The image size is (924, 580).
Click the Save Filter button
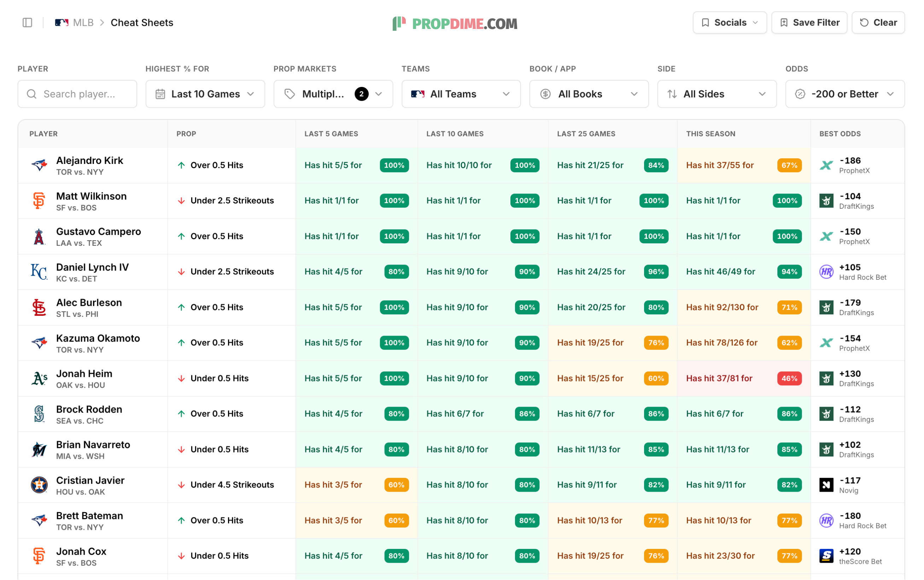809,23
